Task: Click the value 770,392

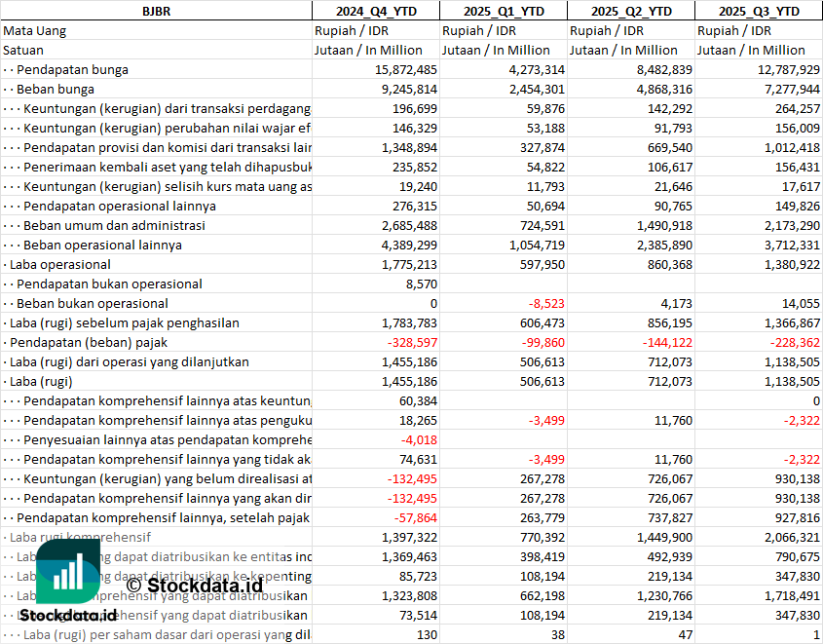Action: click(x=542, y=537)
